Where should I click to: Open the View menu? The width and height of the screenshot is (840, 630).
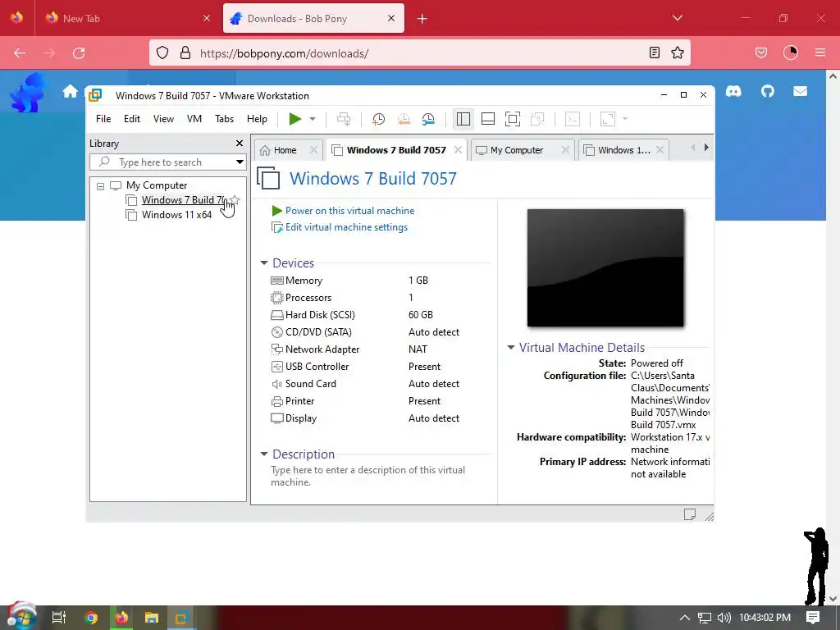click(163, 119)
